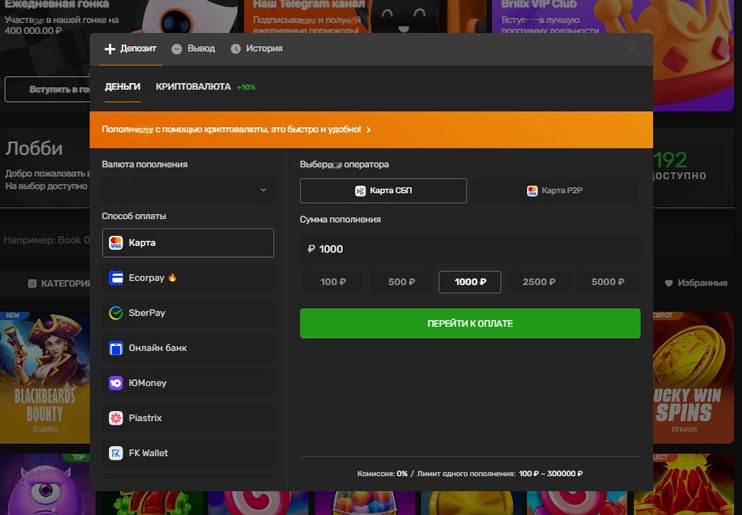Click the SberPay logo icon

116,313
